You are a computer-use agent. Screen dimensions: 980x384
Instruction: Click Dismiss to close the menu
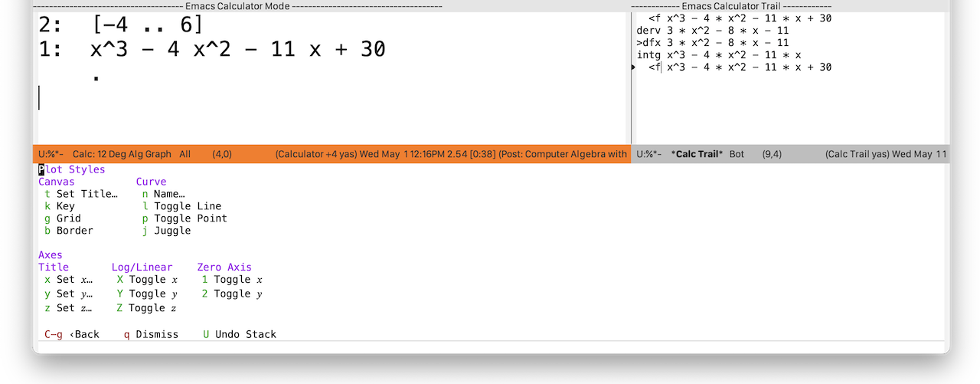click(x=151, y=334)
